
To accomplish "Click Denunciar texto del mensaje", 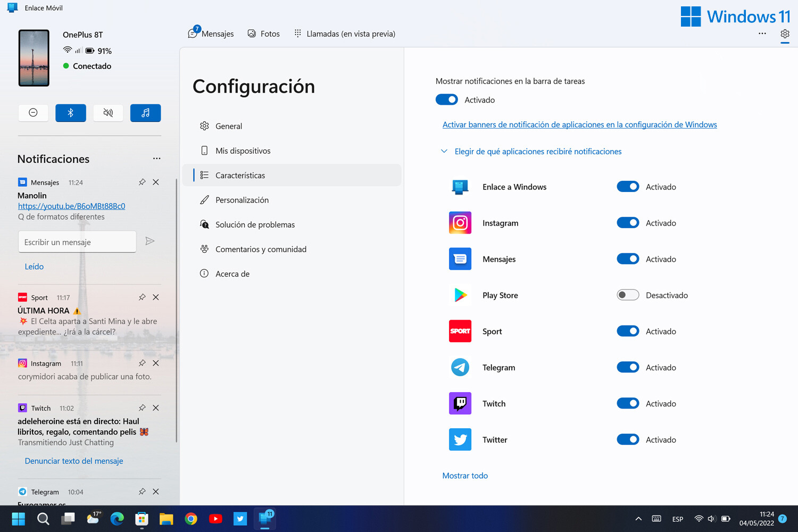I will pyautogui.click(x=74, y=461).
